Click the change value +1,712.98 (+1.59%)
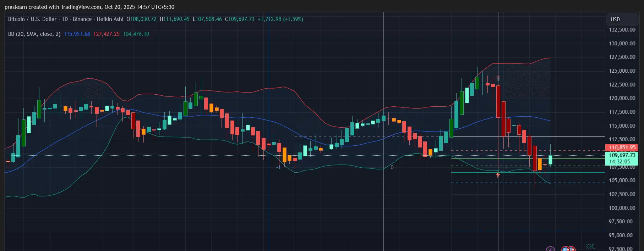 (x=280, y=19)
